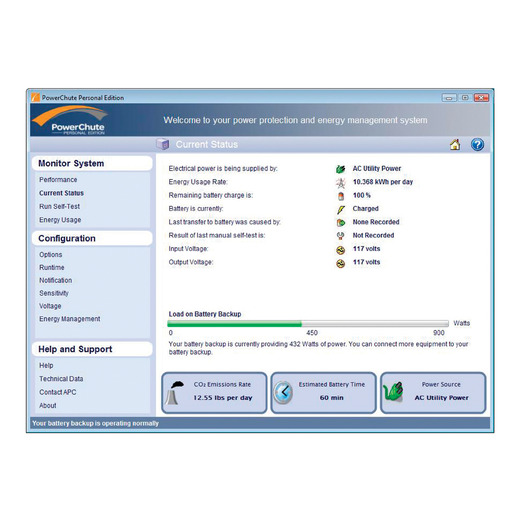Click the battery charge icon beside 100 %
This screenshot has height=520, width=520.
click(x=341, y=196)
